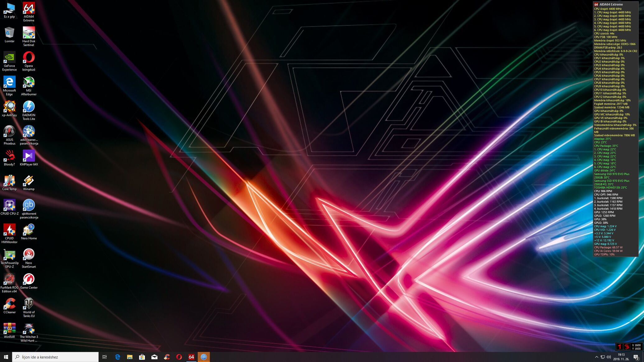Click AIDA64 icon in taskbar
Image resolution: width=644 pixels, height=362 pixels.
pyautogui.click(x=191, y=357)
